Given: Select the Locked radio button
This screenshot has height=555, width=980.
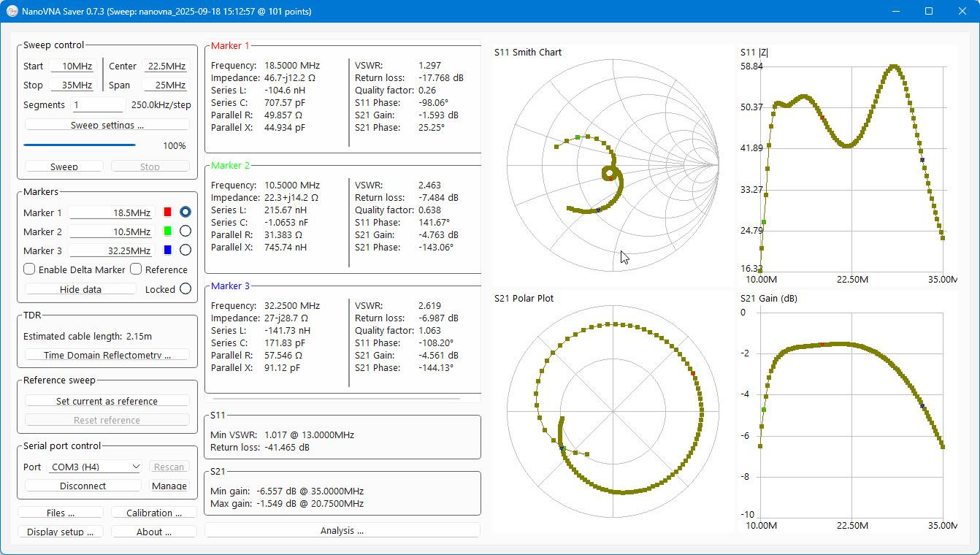Looking at the screenshot, I should click(185, 289).
